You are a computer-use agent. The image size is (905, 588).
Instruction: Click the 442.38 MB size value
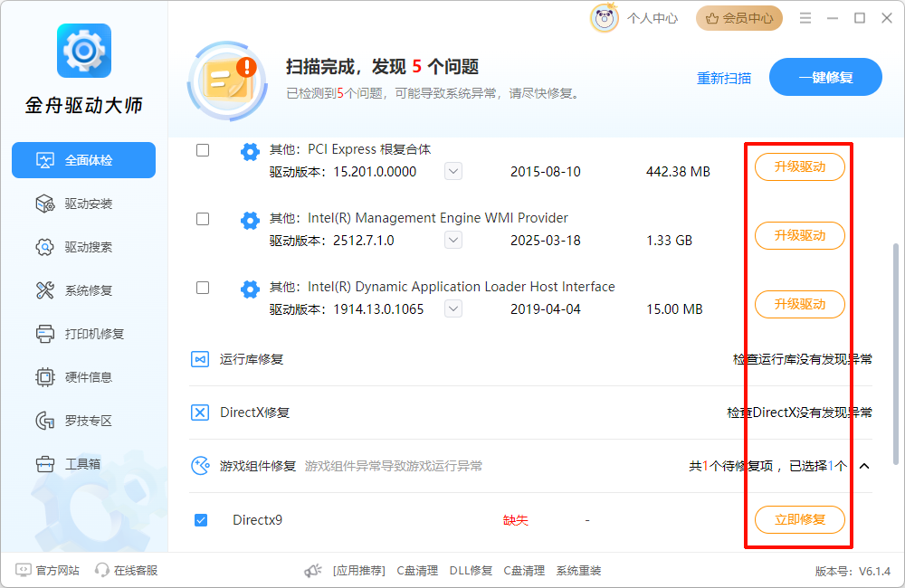(678, 171)
